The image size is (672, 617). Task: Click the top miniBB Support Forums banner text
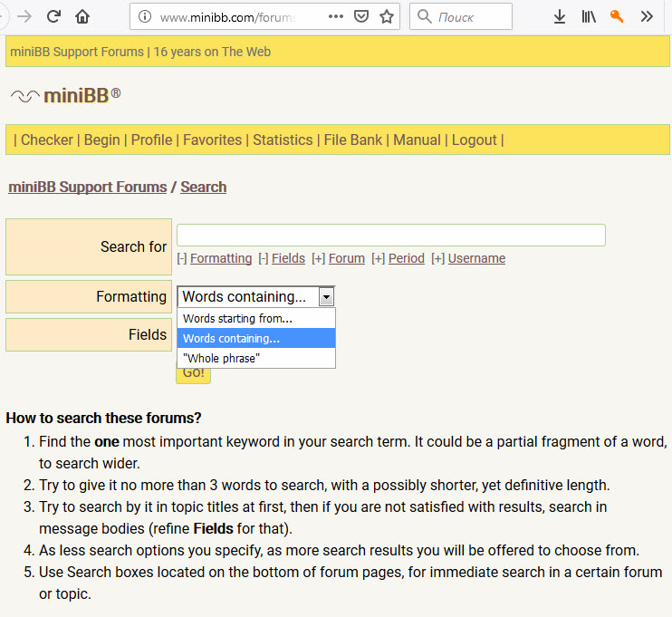140,52
